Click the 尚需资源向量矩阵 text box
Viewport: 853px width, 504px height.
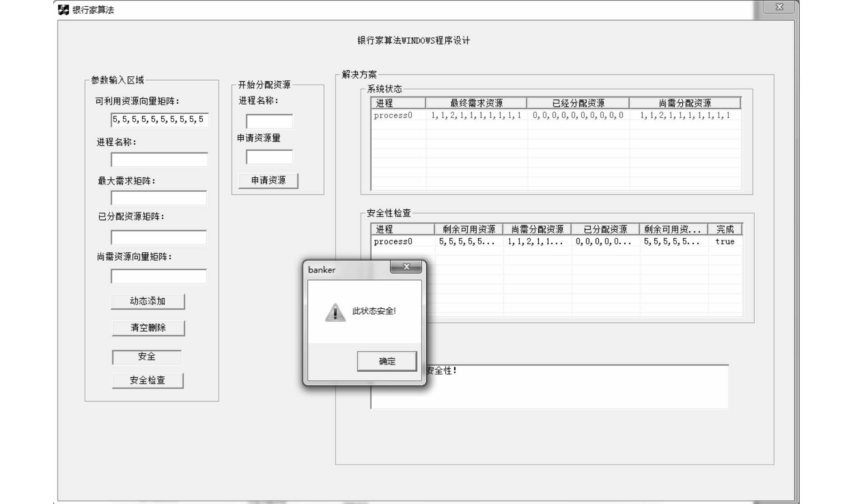point(159,276)
